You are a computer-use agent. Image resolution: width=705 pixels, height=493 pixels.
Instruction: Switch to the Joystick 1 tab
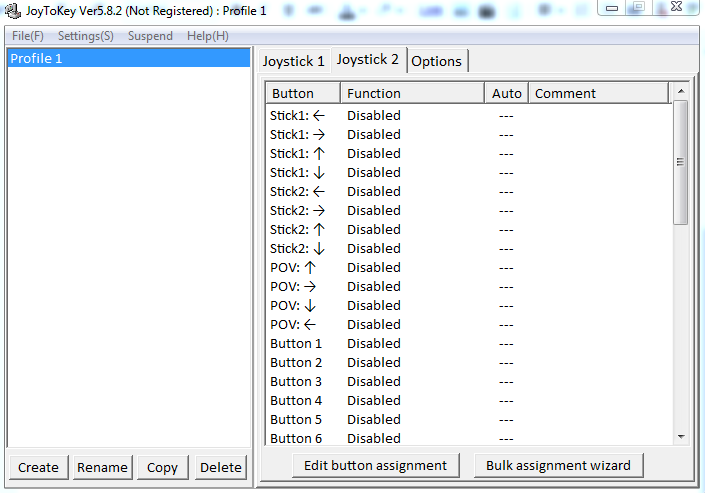[293, 61]
